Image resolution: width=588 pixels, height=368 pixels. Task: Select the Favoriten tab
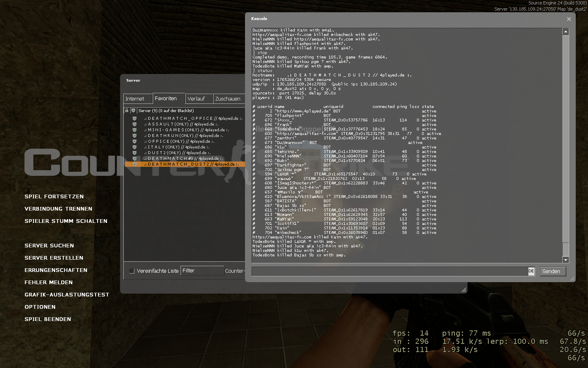click(169, 99)
